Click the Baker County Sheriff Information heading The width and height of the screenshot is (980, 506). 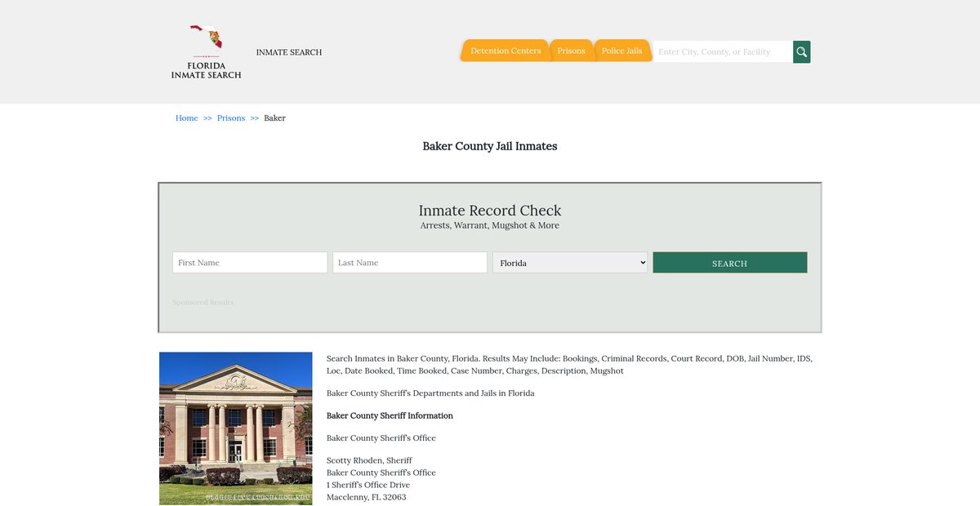pyautogui.click(x=390, y=415)
